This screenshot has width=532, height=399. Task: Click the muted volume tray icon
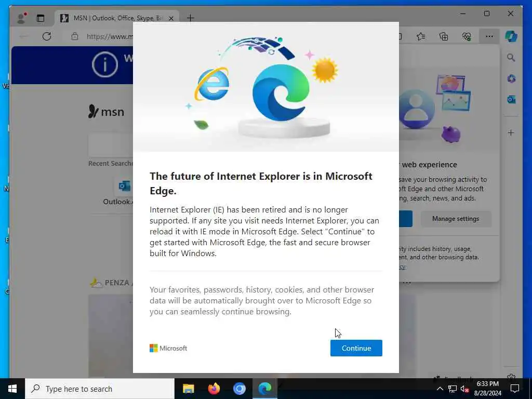(464, 389)
